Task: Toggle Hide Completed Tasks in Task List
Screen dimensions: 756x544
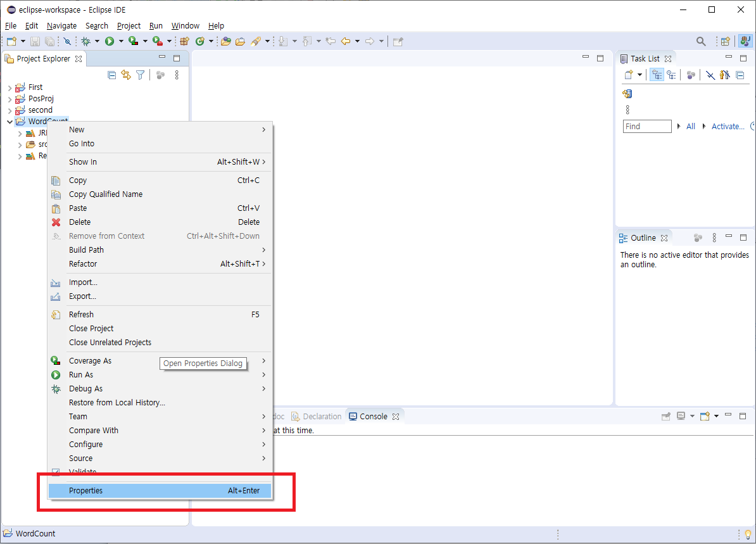Action: coord(710,75)
